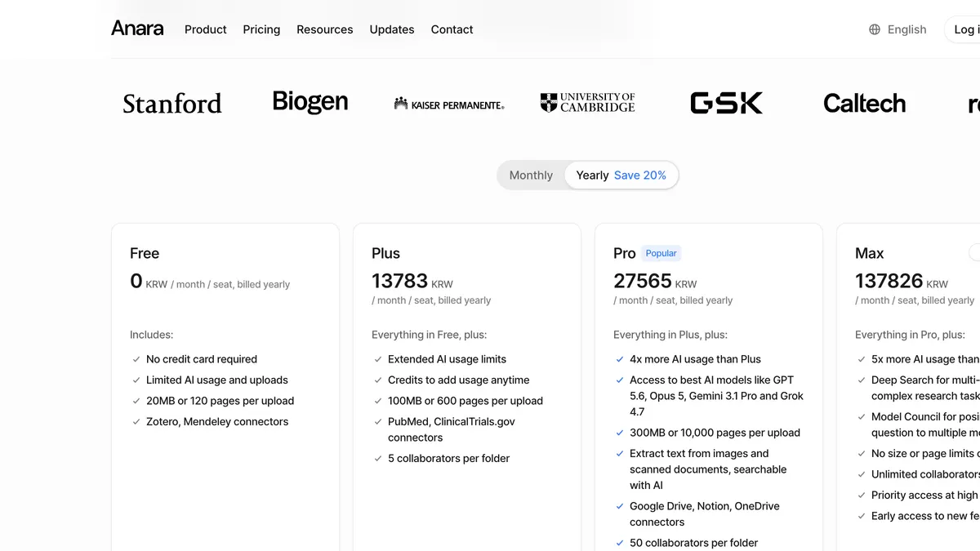Click "Google Drive, Notion, OneDrive connectors"
Screen dimensions: 980x551
(705, 514)
